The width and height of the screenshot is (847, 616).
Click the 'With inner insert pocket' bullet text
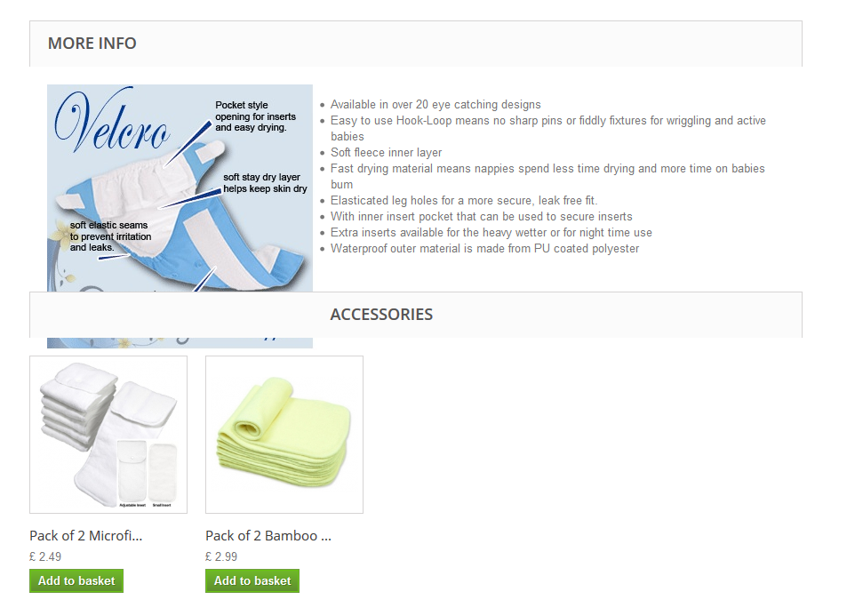[482, 217]
